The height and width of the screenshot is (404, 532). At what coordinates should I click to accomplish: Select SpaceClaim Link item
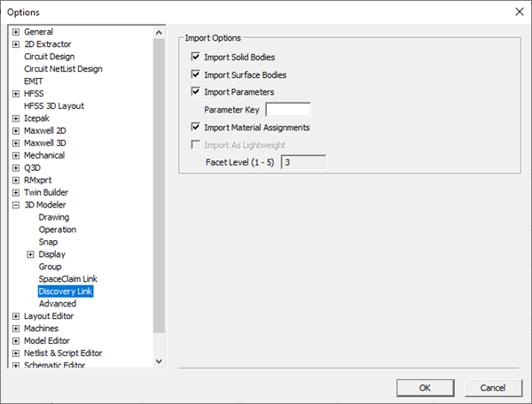pos(68,279)
